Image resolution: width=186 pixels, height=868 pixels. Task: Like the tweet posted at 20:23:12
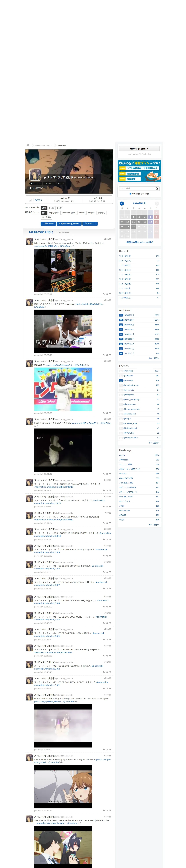tap(110, 294)
